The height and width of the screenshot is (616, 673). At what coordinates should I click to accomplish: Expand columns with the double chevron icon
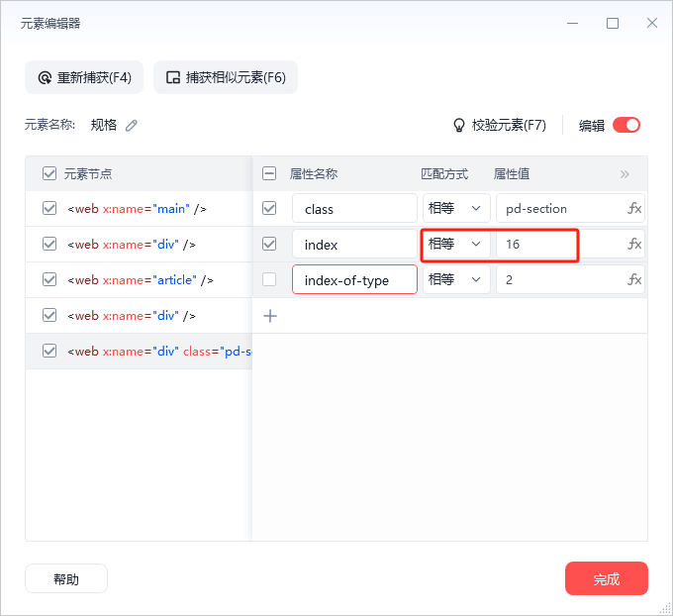pos(625,174)
